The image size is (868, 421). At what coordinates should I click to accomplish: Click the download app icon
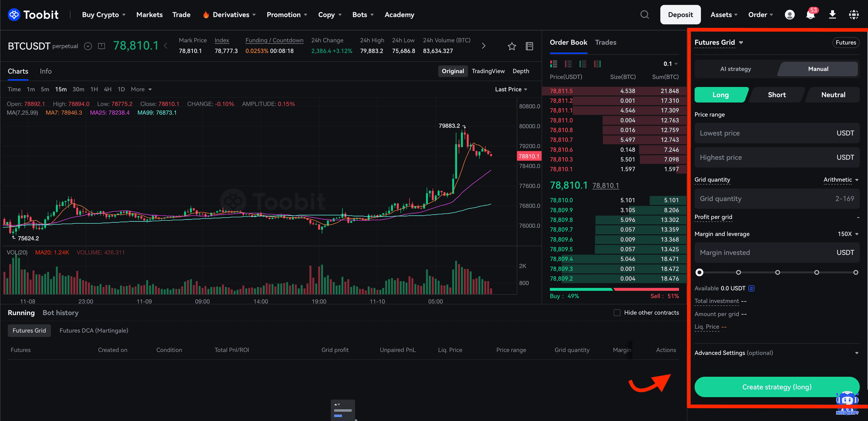[x=832, y=15]
